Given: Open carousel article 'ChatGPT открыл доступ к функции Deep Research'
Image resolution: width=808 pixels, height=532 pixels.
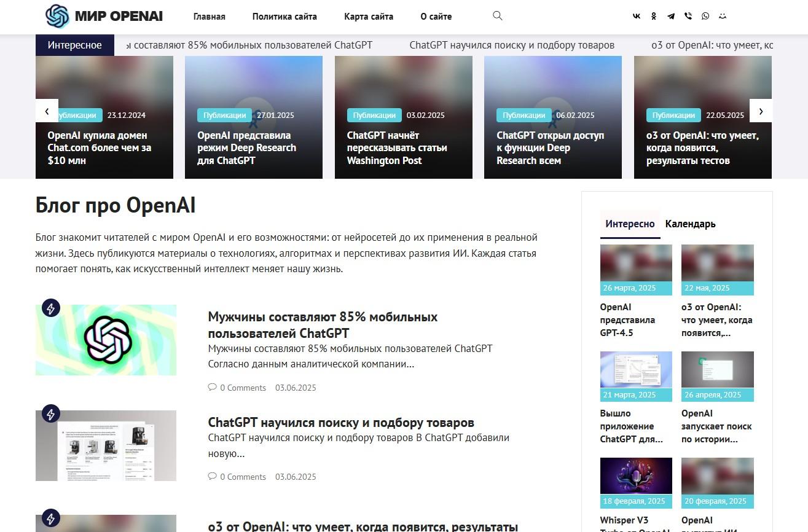Looking at the screenshot, I should (551, 148).
